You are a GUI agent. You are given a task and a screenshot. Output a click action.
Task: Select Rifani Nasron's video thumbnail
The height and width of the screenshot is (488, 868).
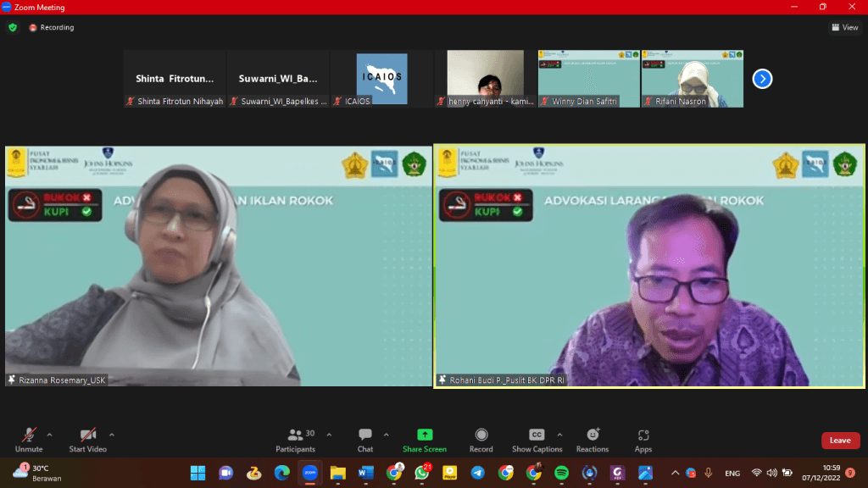pos(693,79)
